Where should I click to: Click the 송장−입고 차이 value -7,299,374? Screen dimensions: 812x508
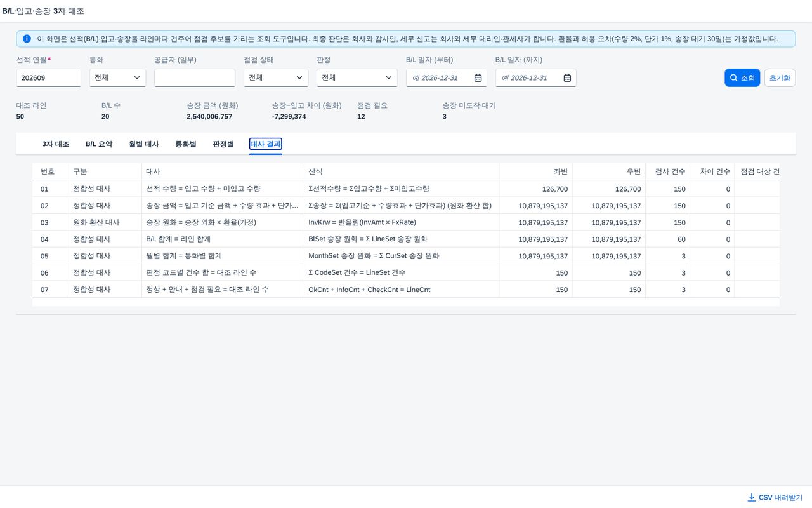[x=289, y=116]
